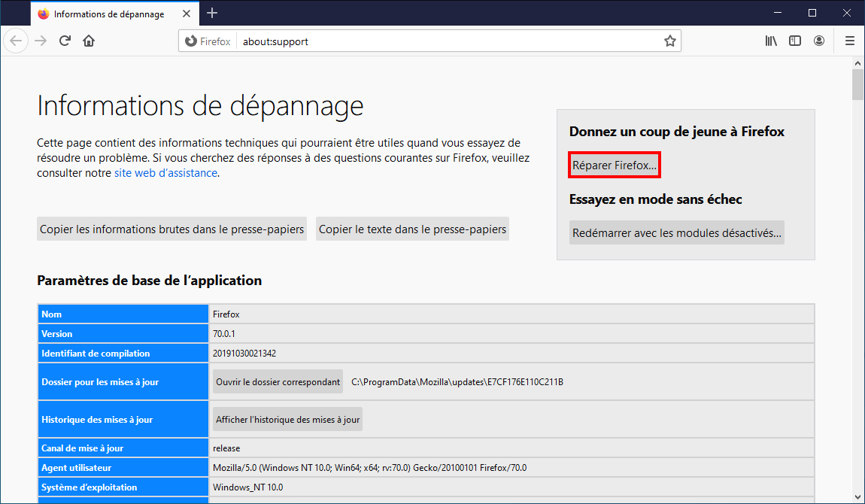Copy raw information to clipboard button
The width and height of the screenshot is (865, 504).
click(171, 229)
